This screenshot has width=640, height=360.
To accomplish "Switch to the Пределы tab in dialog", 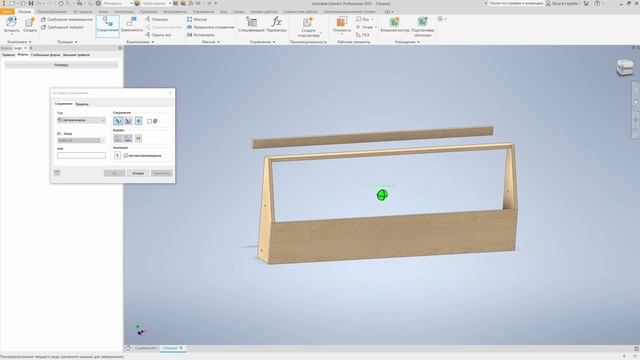I will tap(82, 104).
